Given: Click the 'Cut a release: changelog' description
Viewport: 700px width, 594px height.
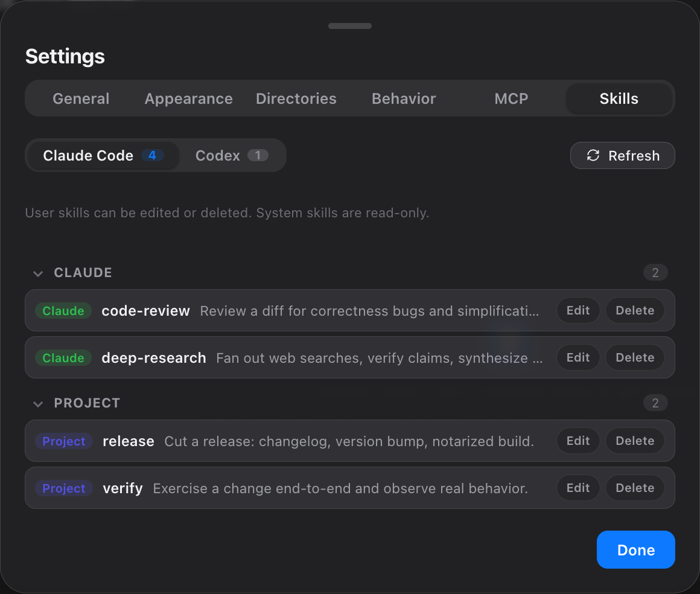Looking at the screenshot, I should pos(349,441).
